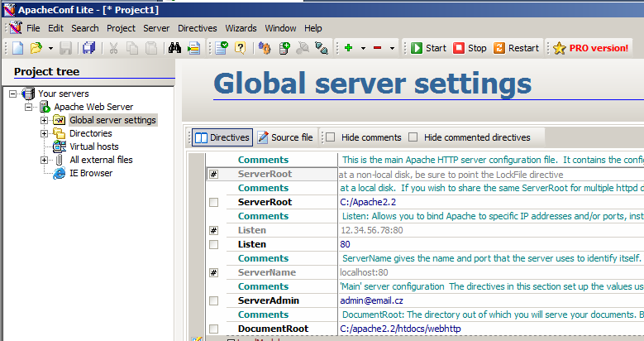Click the Paste clipboard icon

(151, 48)
